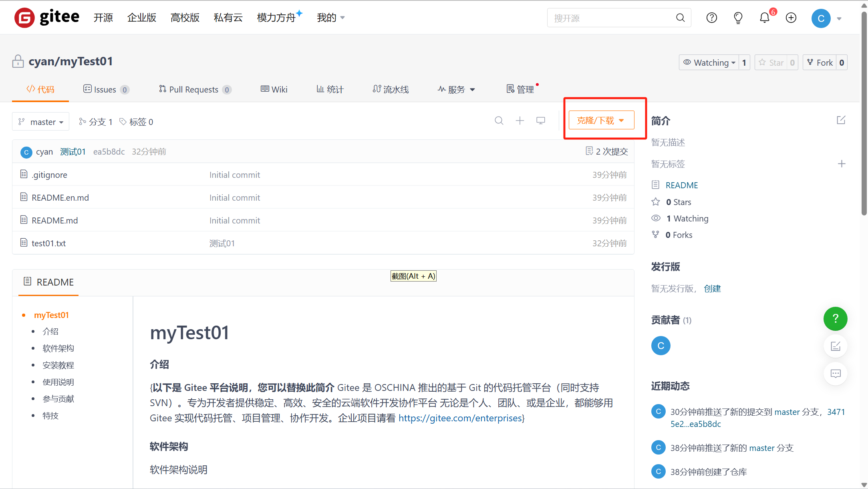Open the Web IDE monitor icon
The height and width of the screenshot is (489, 868).
point(541,121)
